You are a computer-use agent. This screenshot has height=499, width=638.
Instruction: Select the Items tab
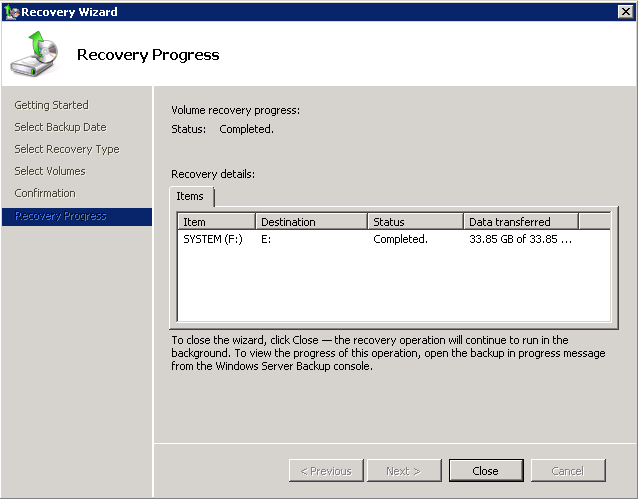(x=190, y=197)
